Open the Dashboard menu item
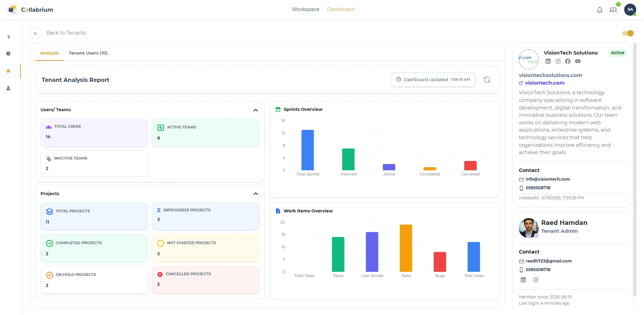The height and width of the screenshot is (315, 644). [341, 9]
